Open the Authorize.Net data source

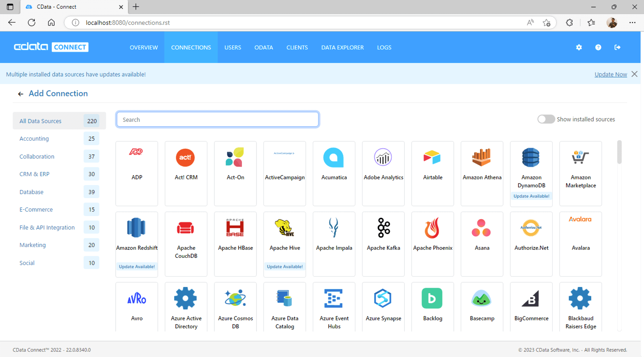pos(531,244)
